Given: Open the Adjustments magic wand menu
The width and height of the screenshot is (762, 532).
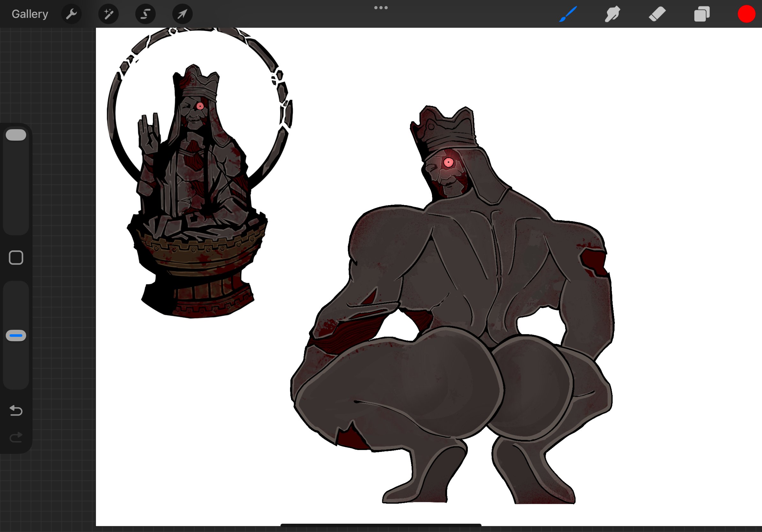Looking at the screenshot, I should coord(108,14).
